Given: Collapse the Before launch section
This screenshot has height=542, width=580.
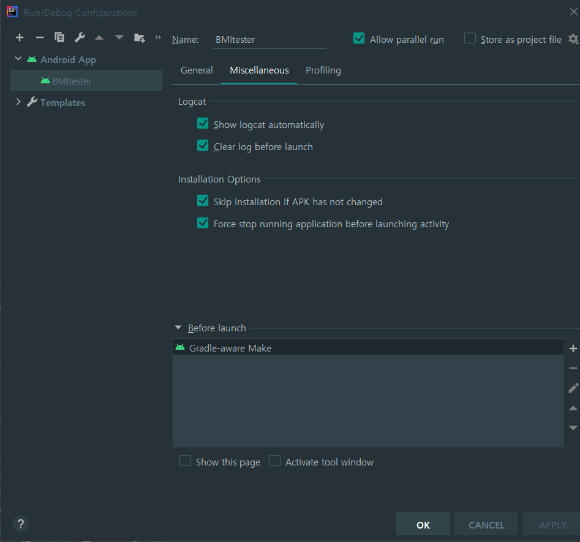Looking at the screenshot, I should click(x=178, y=327).
